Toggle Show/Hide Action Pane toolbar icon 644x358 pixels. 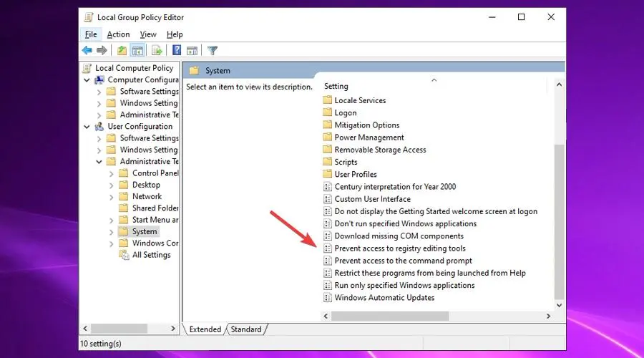(x=192, y=50)
